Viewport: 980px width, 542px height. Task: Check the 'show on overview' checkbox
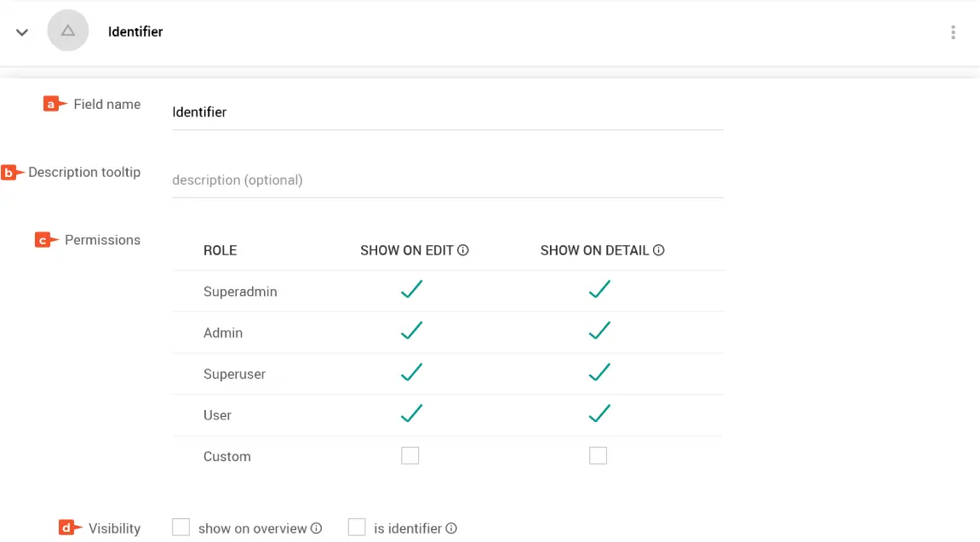[181, 528]
